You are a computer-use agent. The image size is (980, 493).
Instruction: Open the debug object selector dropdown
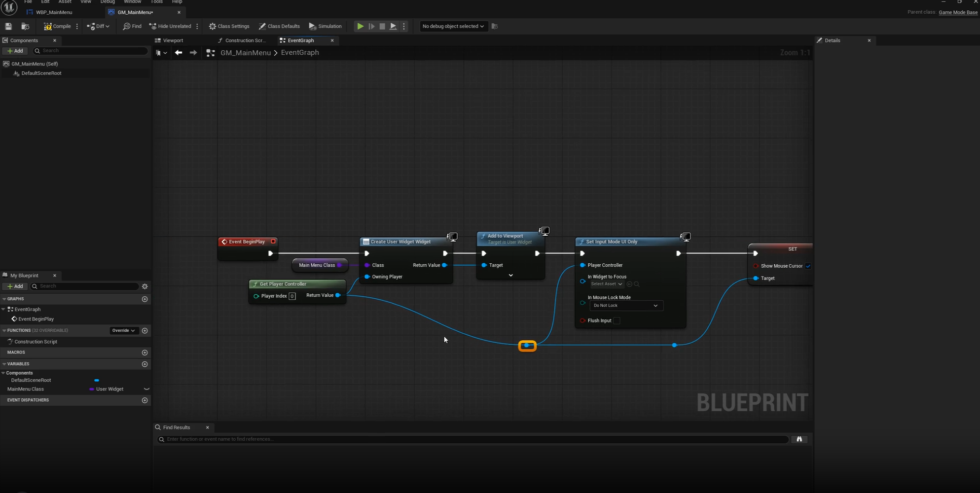point(453,27)
